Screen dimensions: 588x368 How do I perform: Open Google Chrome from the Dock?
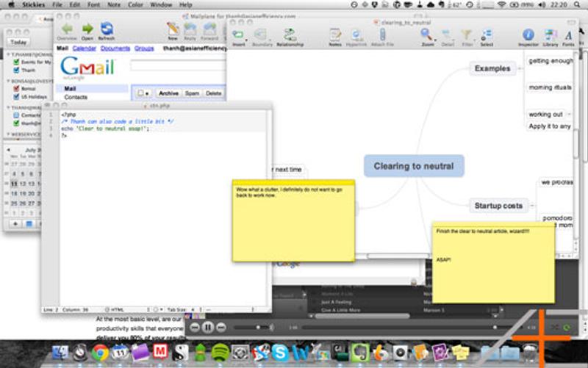(100, 353)
